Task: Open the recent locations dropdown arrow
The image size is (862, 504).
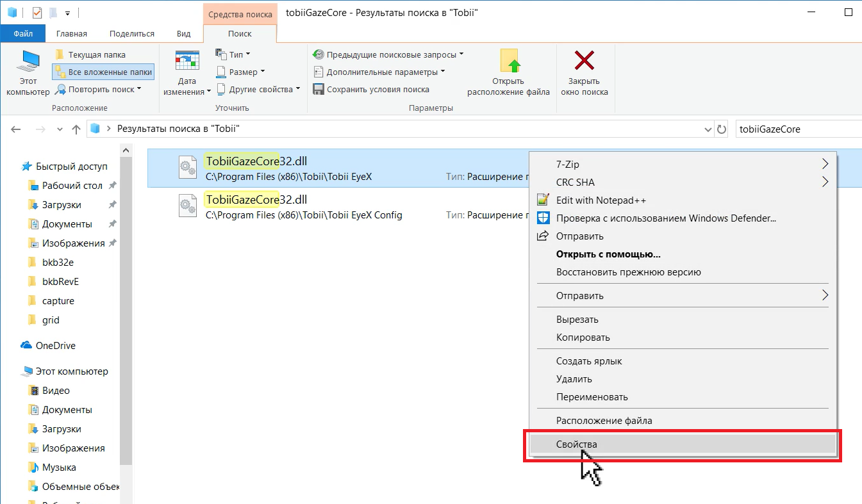Action: (x=60, y=129)
